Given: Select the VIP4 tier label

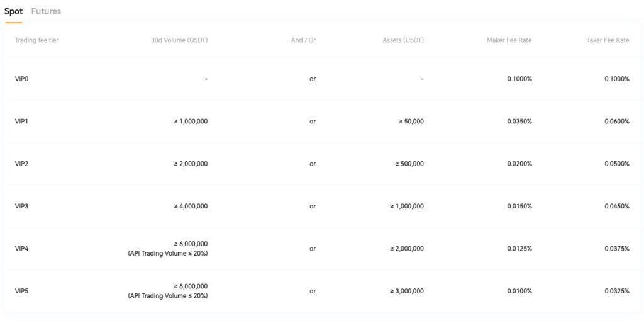Looking at the screenshot, I should tap(21, 249).
